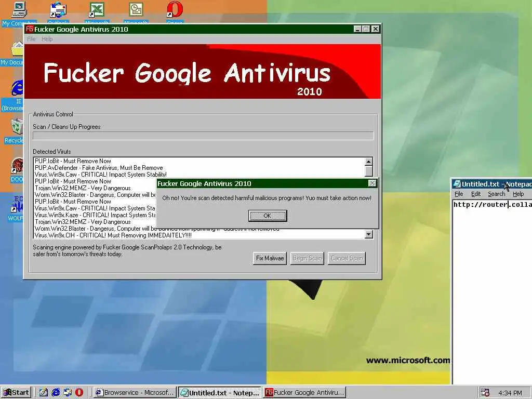Image resolution: width=532 pixels, height=399 pixels.
Task: Click the first quick launch icon beside Start
Action: coord(44,393)
